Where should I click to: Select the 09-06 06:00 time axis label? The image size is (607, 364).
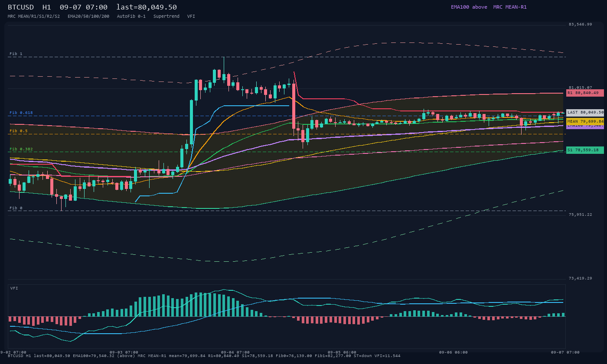[x=454, y=352]
